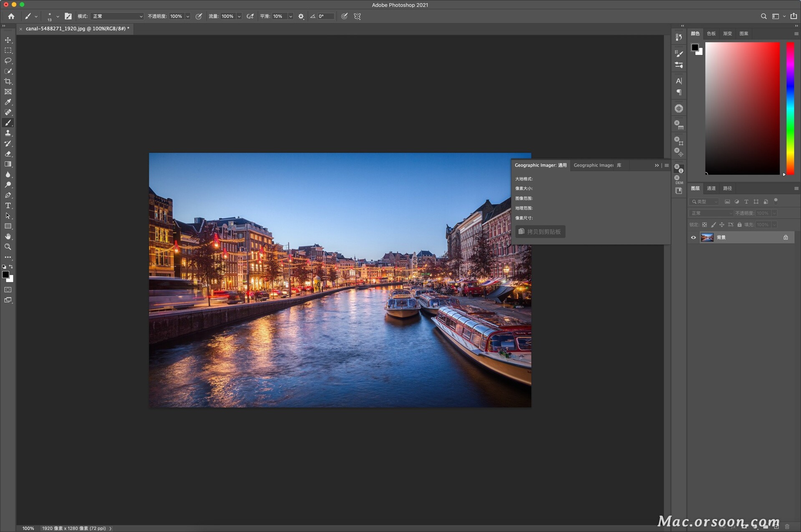Select the Hand tool
This screenshot has height=532, width=801.
[x=8, y=236]
